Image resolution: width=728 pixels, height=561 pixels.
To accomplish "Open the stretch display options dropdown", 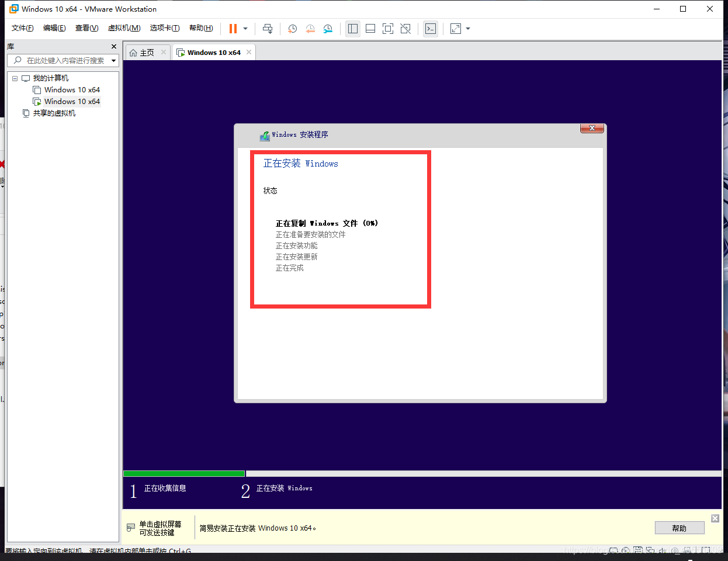I will [468, 29].
